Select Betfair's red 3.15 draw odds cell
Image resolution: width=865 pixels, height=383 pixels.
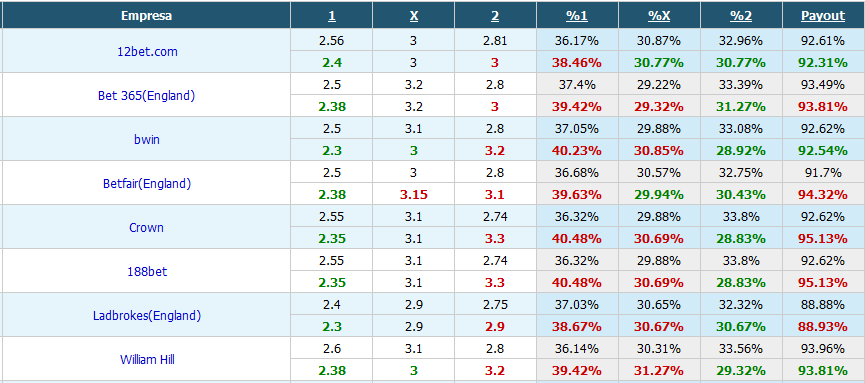click(x=413, y=194)
